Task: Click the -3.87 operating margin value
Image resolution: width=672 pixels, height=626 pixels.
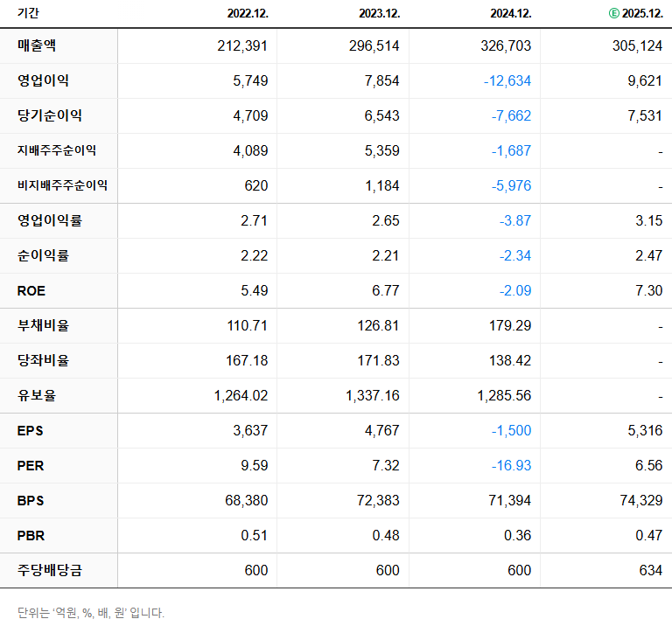Action: [515, 220]
